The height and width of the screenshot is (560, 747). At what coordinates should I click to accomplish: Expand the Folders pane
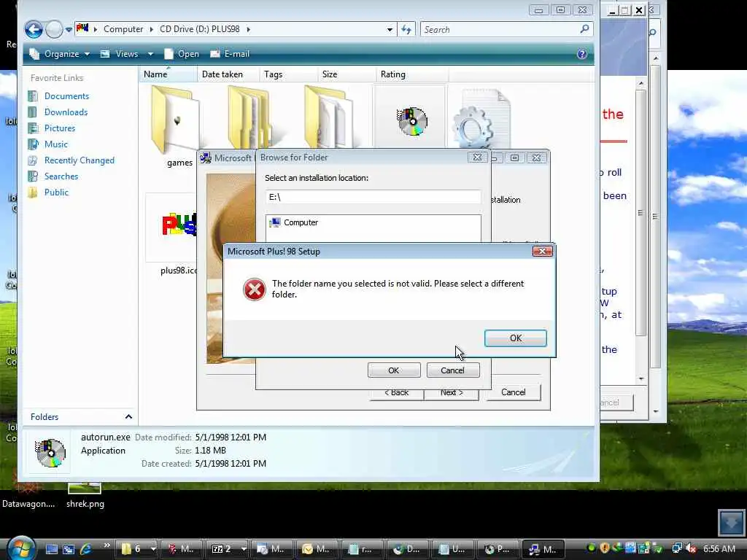pyautogui.click(x=128, y=416)
